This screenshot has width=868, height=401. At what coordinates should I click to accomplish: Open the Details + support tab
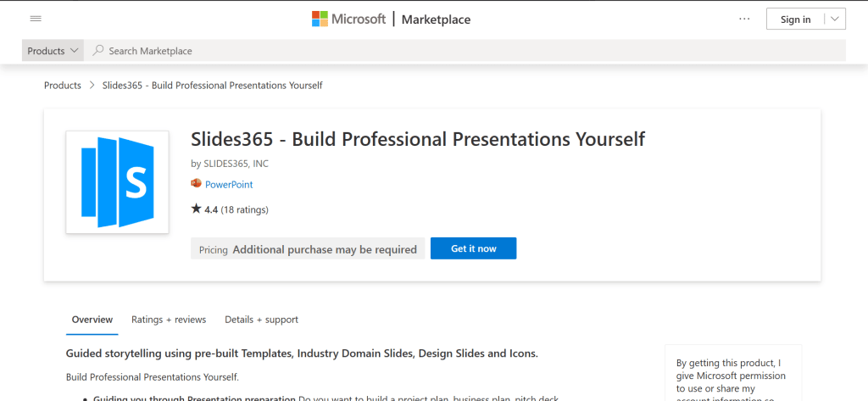(261, 320)
